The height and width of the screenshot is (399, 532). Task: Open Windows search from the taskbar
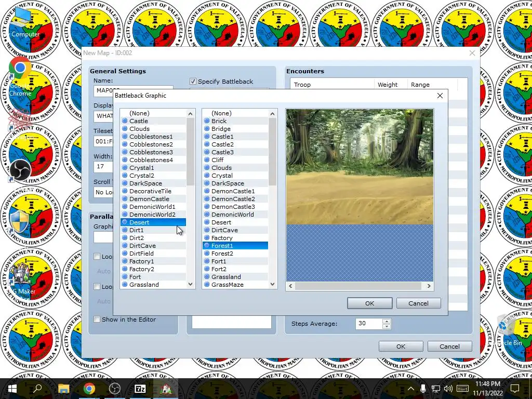tap(37, 389)
